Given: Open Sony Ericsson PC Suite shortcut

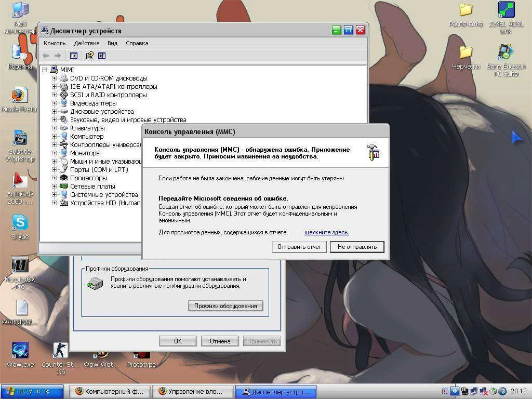Looking at the screenshot, I should tap(506, 60).
